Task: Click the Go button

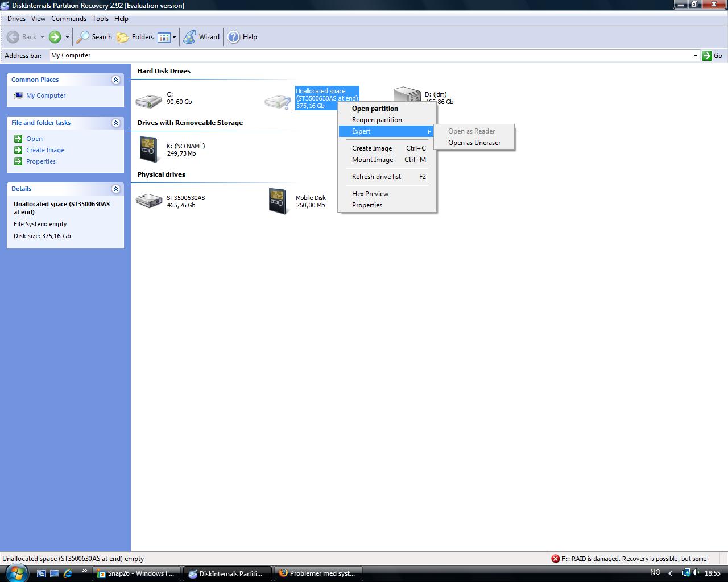Action: click(x=712, y=56)
